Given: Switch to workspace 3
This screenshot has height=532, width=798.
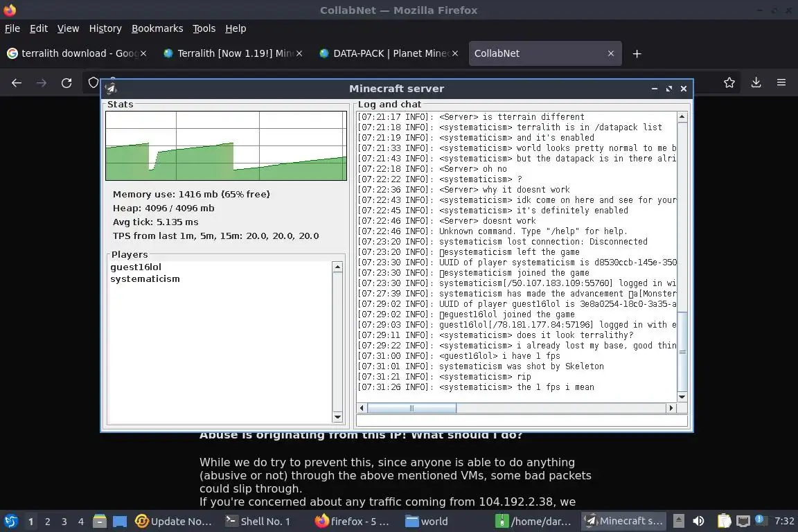Looking at the screenshot, I should 64,522.
